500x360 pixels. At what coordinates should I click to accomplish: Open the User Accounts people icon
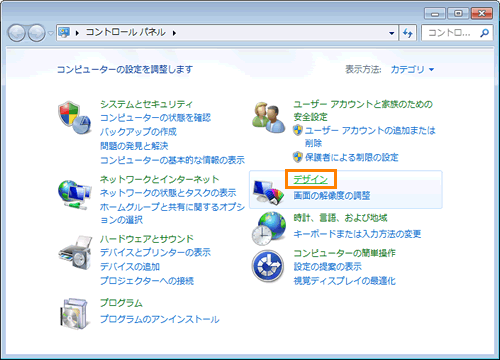point(269,118)
